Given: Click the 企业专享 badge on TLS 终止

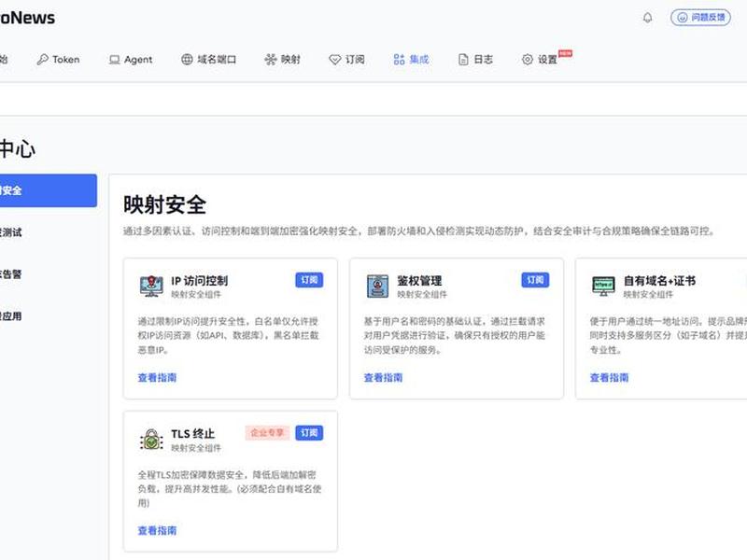Looking at the screenshot, I should click(267, 433).
